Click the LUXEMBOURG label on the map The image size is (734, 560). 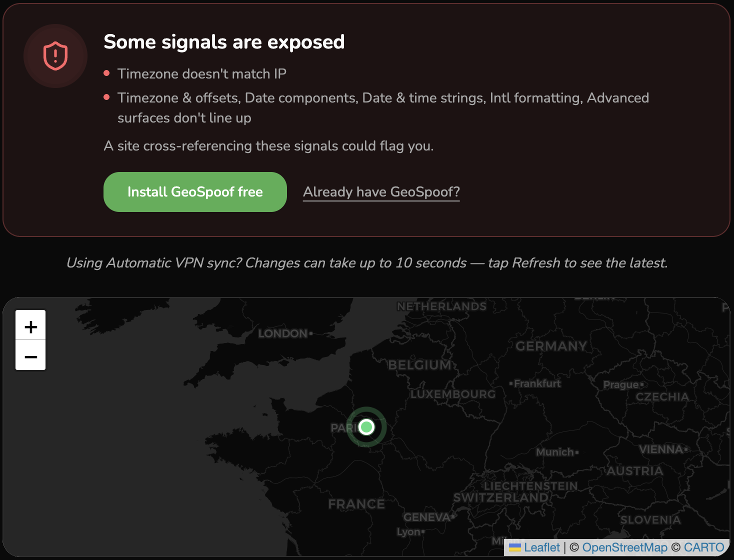[453, 394]
